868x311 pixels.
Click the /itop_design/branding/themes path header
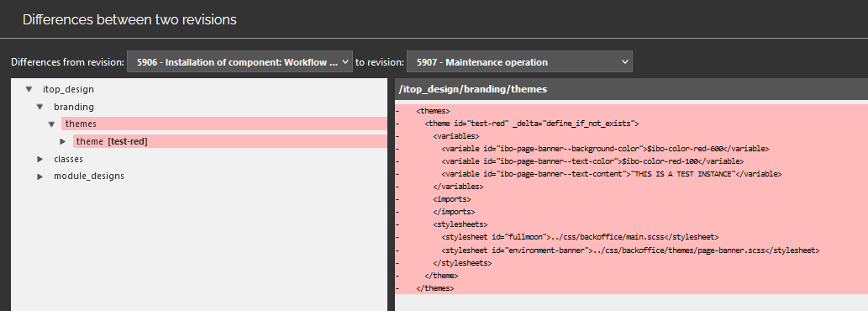pyautogui.click(x=473, y=89)
